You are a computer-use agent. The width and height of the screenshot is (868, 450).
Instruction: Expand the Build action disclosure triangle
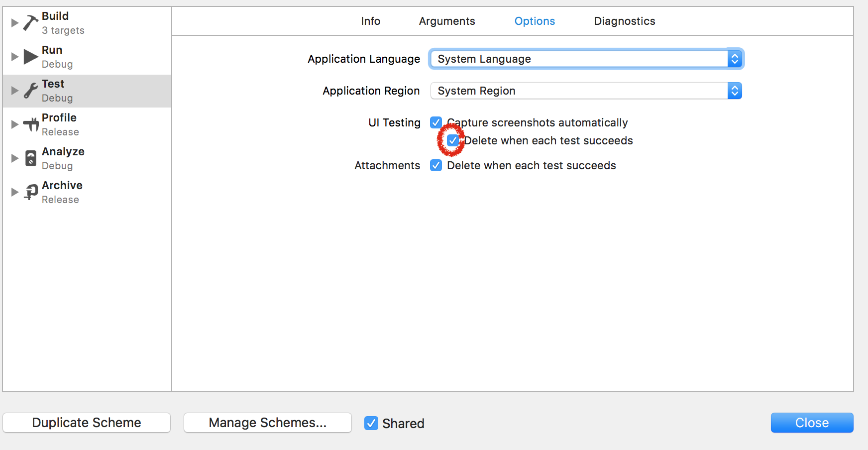pos(15,23)
